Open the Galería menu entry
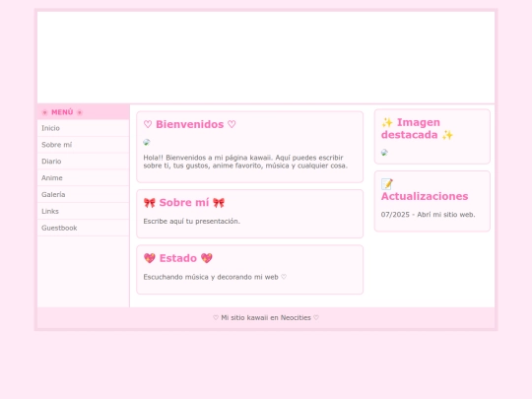Screen dimensions: 532x399 point(83,195)
